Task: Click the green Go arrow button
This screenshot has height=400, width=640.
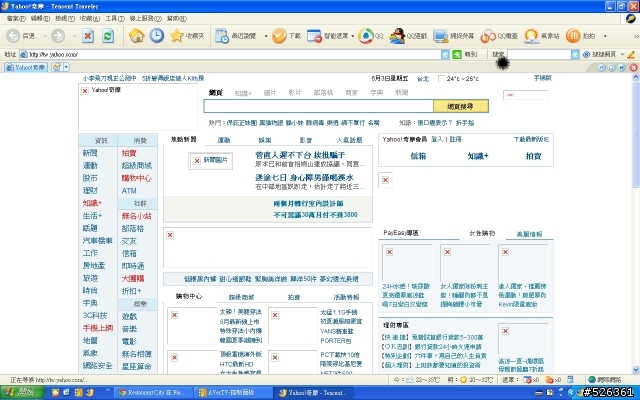Action: click(457, 54)
